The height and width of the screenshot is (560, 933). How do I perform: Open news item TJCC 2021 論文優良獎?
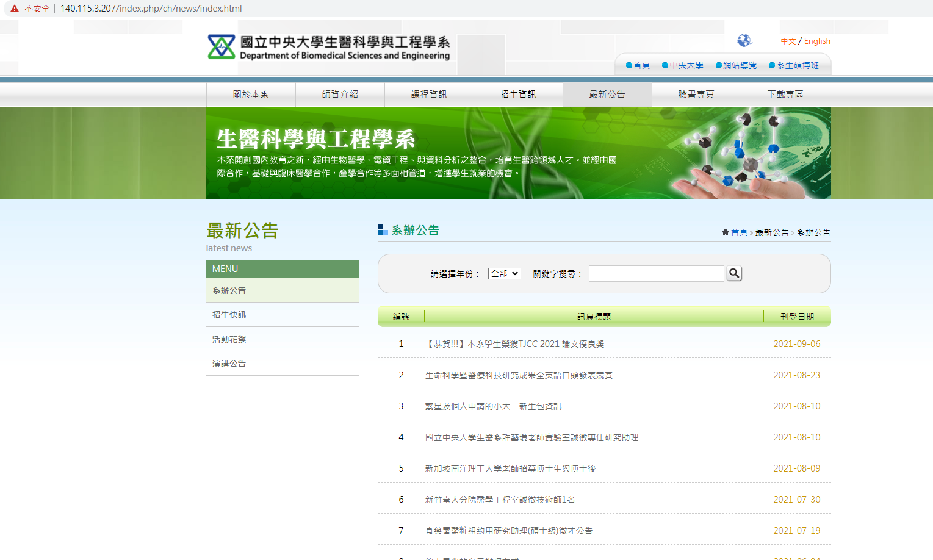click(x=515, y=344)
